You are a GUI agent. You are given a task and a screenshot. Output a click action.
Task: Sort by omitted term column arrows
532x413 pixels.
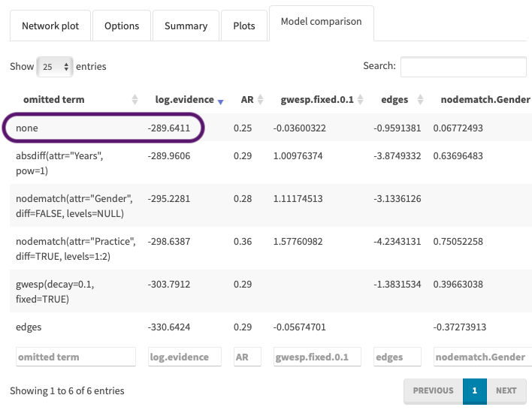[x=135, y=100]
